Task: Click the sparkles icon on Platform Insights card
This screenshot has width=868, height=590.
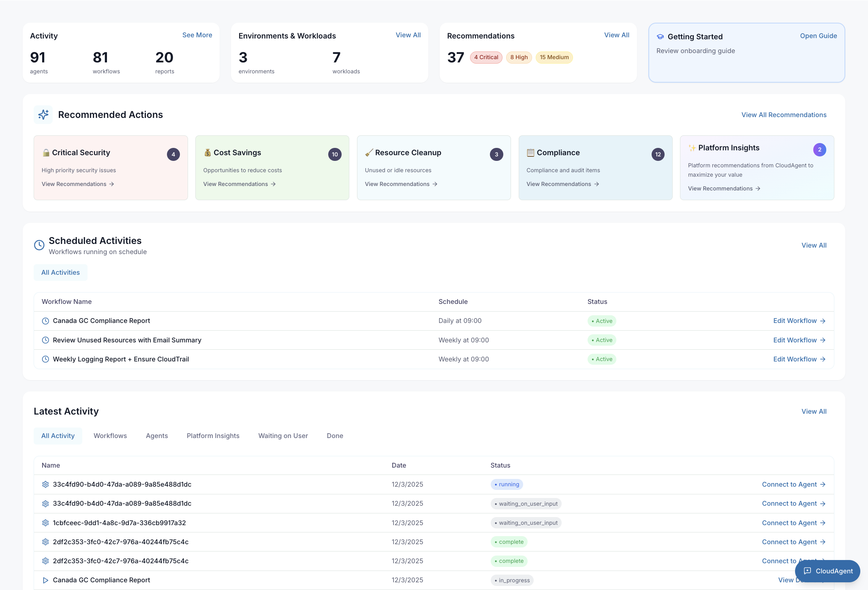Action: point(692,147)
